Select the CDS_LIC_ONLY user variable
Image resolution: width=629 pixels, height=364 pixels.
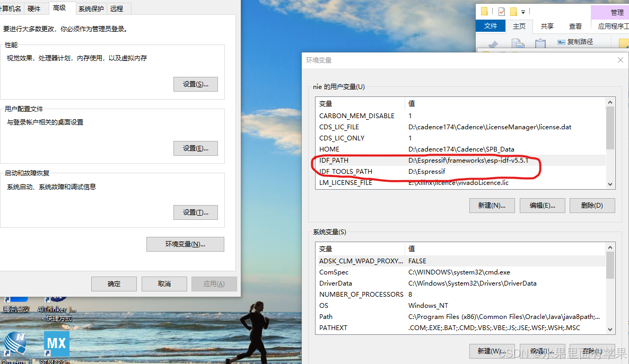point(460,138)
